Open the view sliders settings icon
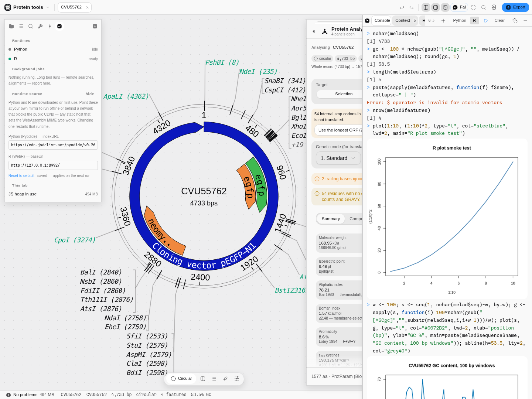This screenshot has height=399, width=532. 237,379
